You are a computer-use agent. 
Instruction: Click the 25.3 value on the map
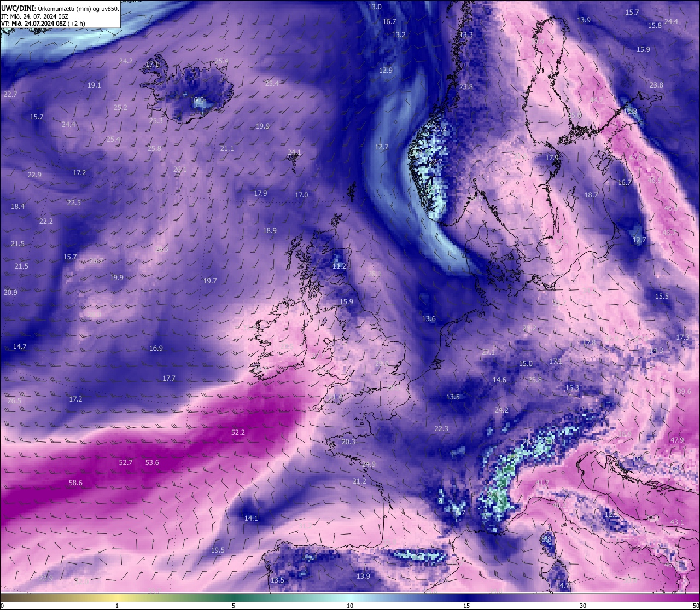coord(156,120)
